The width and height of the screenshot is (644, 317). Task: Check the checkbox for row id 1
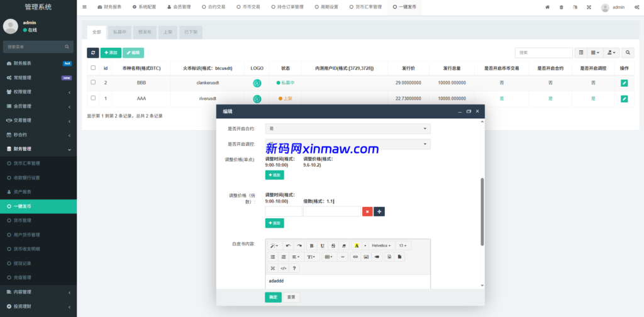[x=93, y=97]
